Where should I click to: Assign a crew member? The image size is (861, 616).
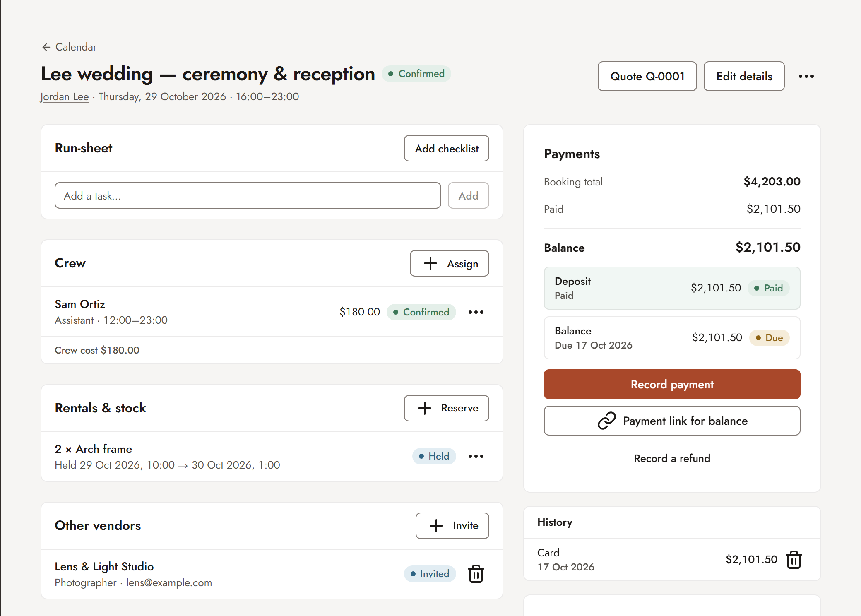449,263
